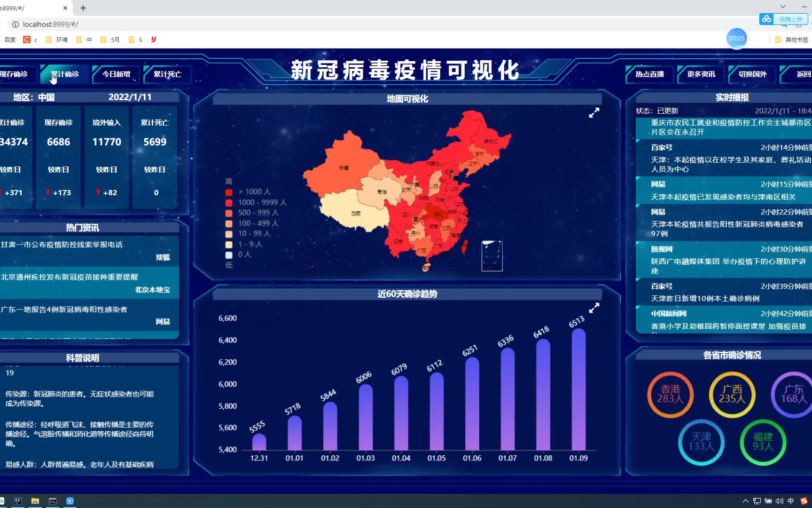Expand hidden system tray icons
The width and height of the screenshot is (812, 508).
pos(745,501)
